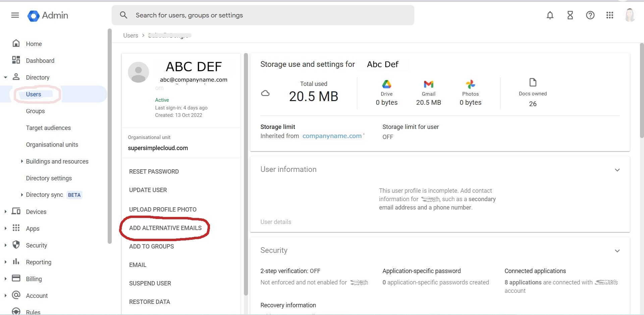Click the left sidebar scrollbar
Viewport: 644px width, 315px height.
[x=109, y=136]
